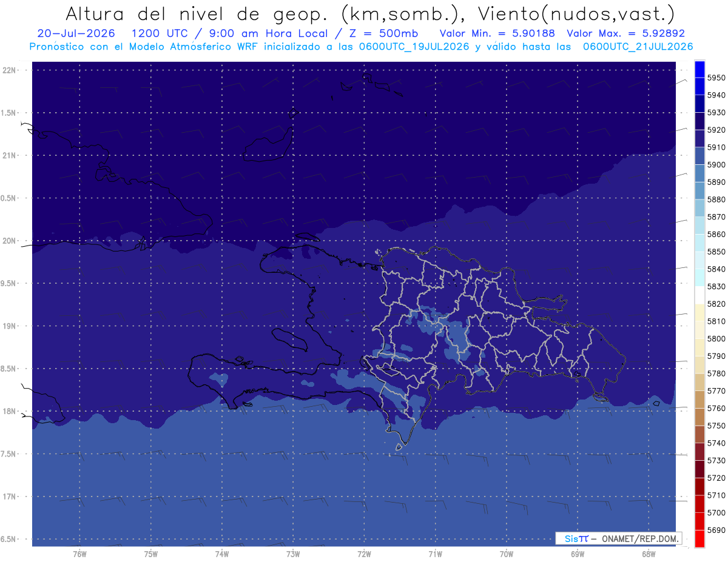This screenshot has height=562, width=728.
Task: Pick the legend swatch between 5900 and 5910
Action: tap(699, 156)
